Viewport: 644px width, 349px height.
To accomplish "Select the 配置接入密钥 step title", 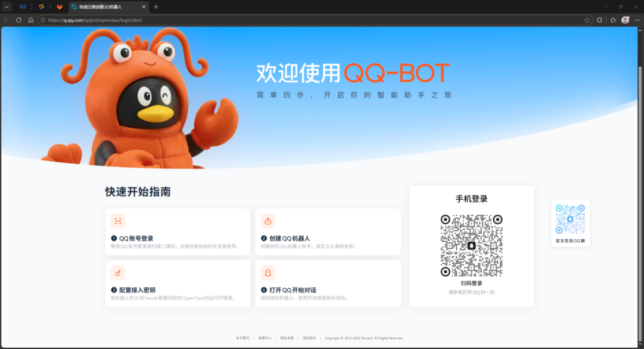I will click(x=137, y=290).
